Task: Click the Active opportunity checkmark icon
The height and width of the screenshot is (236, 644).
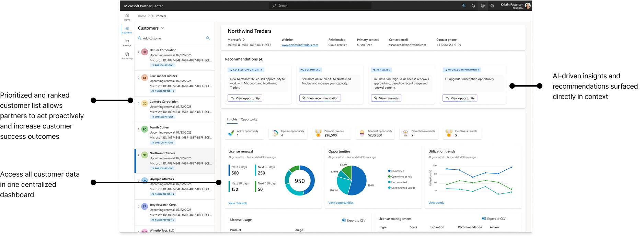Action: [x=231, y=133]
